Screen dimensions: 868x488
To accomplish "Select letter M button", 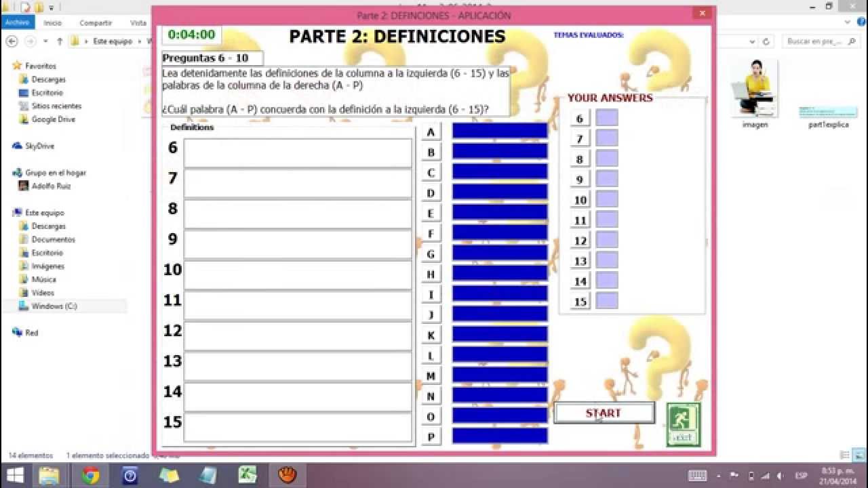I will point(431,375).
